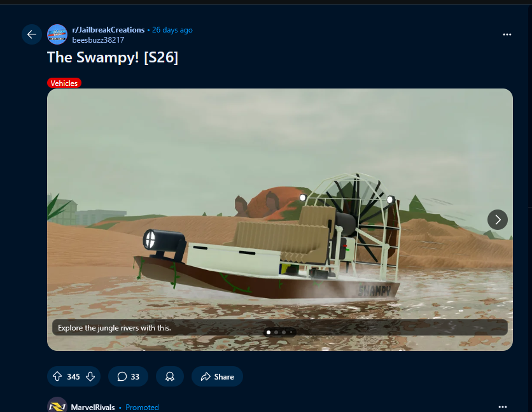The image size is (532, 412).
Task: Click the caption Explore the jungle rivers
Action: pyautogui.click(x=115, y=328)
